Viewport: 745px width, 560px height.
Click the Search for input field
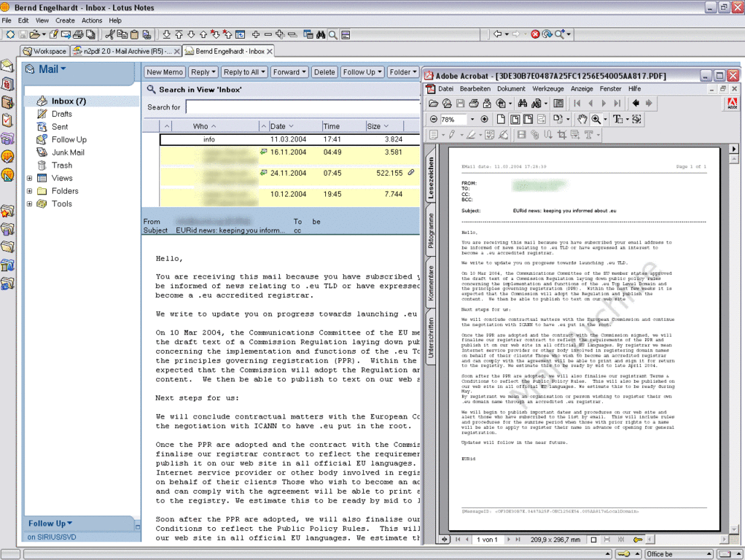(x=303, y=107)
